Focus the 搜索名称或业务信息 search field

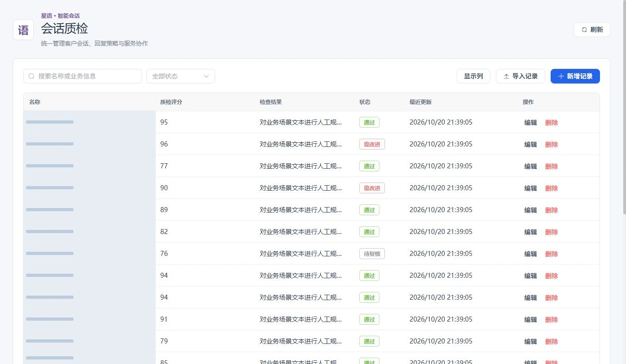point(83,76)
